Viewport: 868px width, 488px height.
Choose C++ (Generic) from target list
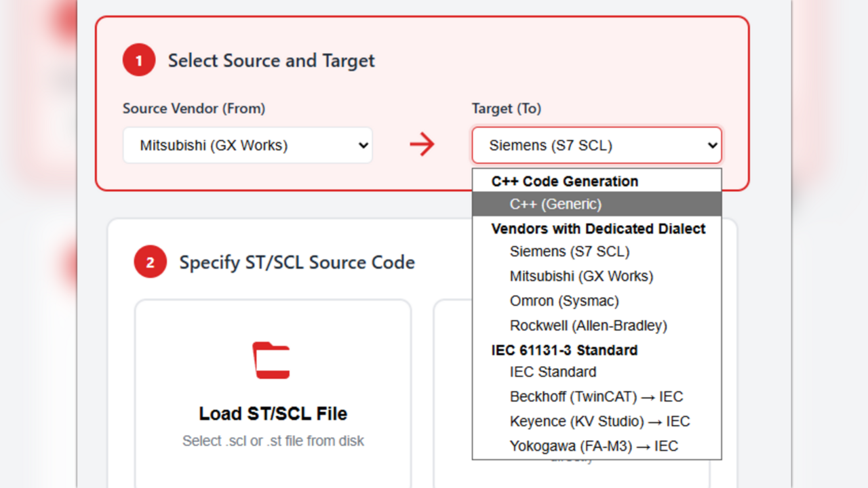coord(555,204)
